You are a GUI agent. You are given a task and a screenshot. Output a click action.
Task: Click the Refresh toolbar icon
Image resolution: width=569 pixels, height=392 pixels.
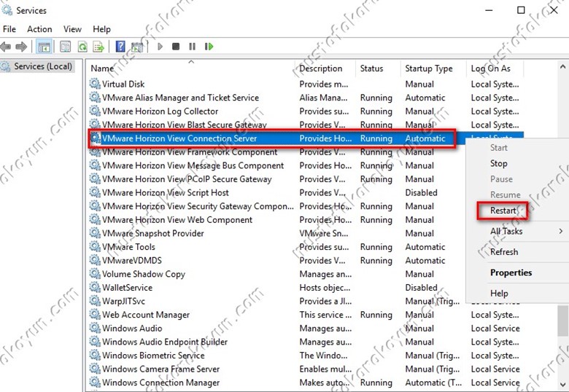pos(82,47)
